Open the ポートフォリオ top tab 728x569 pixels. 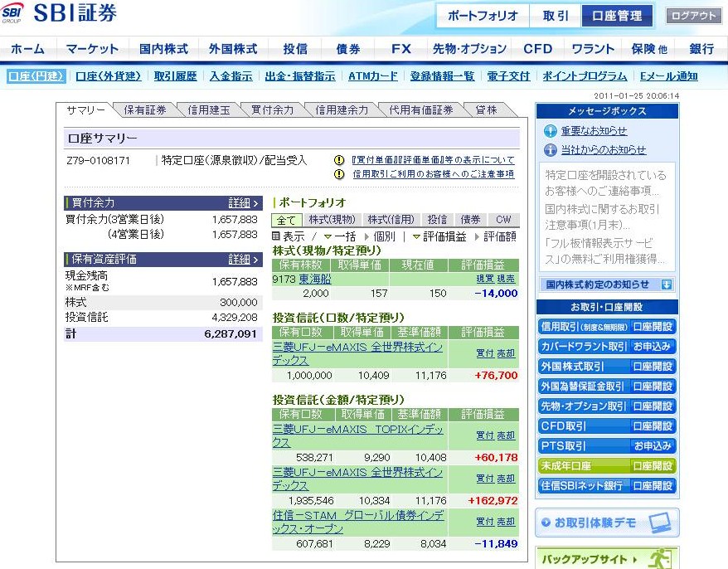(483, 16)
